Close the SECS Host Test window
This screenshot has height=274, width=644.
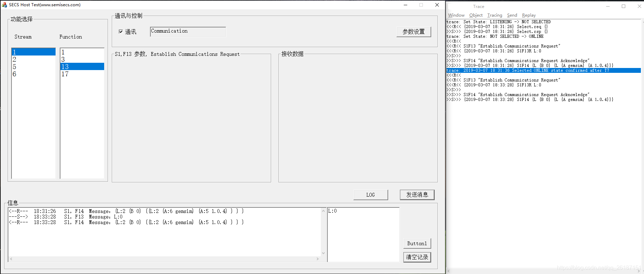point(437,5)
